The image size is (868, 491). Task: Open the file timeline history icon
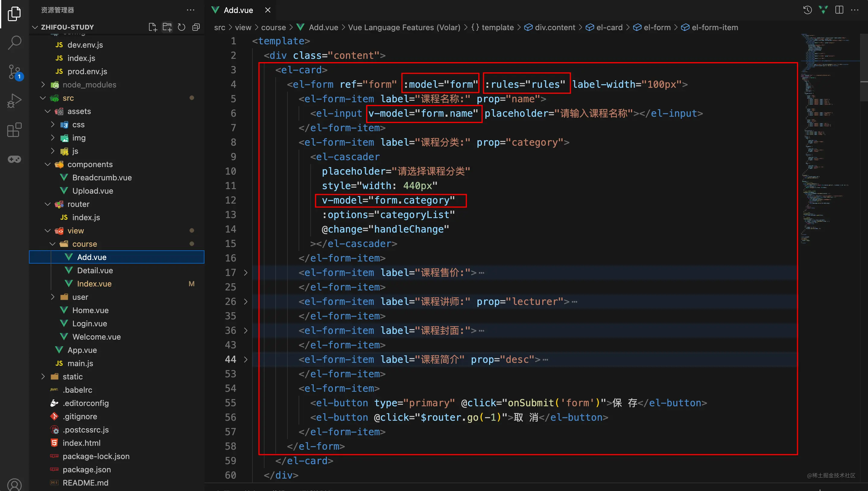(x=807, y=10)
